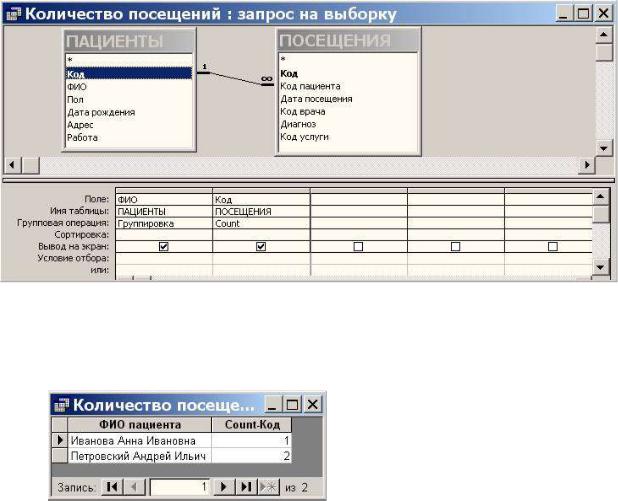This screenshot has width=618, height=501.
Task: Select Адрес field in ПАЦИЕНТЫ table
Action: point(128,125)
